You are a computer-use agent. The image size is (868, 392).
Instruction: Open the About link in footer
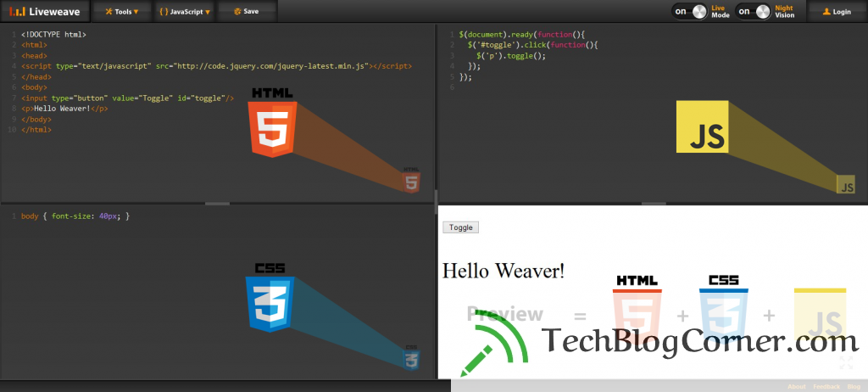pyautogui.click(x=797, y=386)
